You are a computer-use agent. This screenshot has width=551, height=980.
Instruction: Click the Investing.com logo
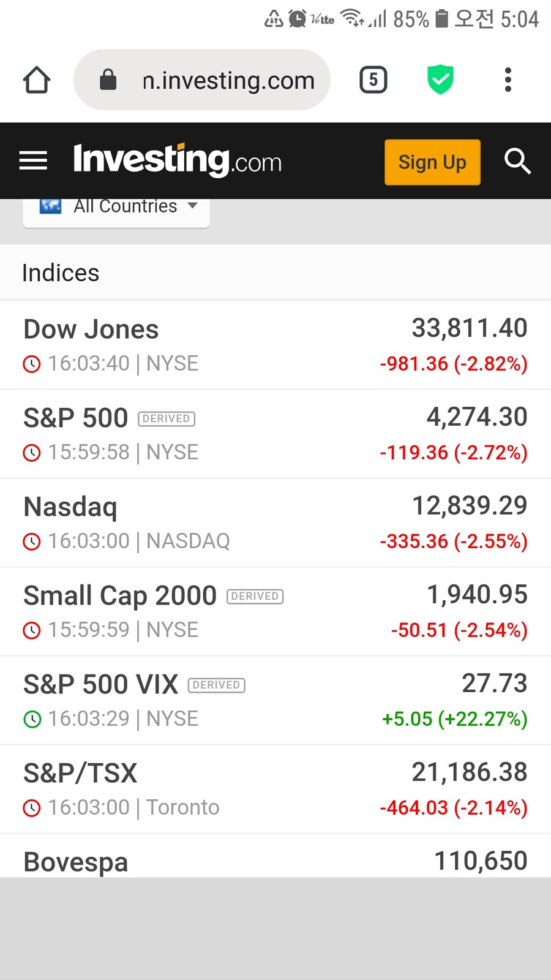tap(178, 160)
